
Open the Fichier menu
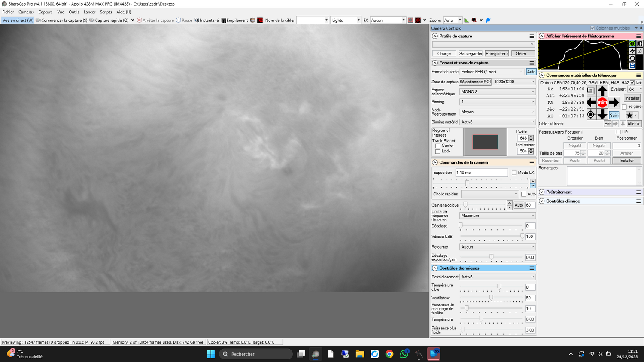8,12
